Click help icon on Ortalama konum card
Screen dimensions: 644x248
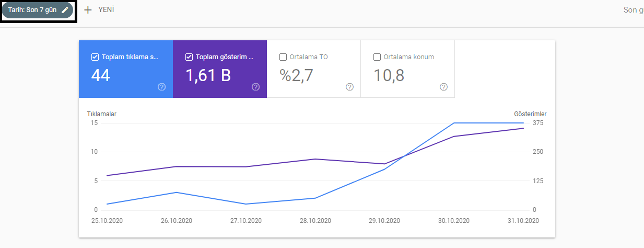(x=443, y=87)
